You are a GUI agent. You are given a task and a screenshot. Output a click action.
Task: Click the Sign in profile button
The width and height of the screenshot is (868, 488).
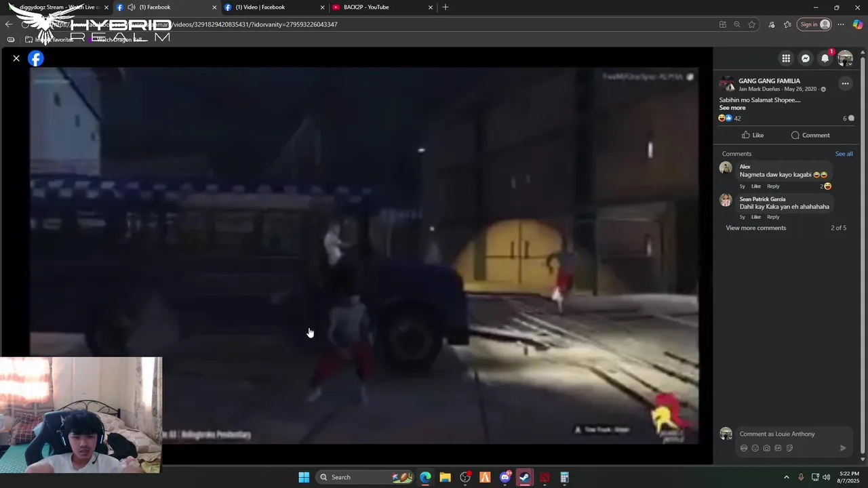(814, 24)
